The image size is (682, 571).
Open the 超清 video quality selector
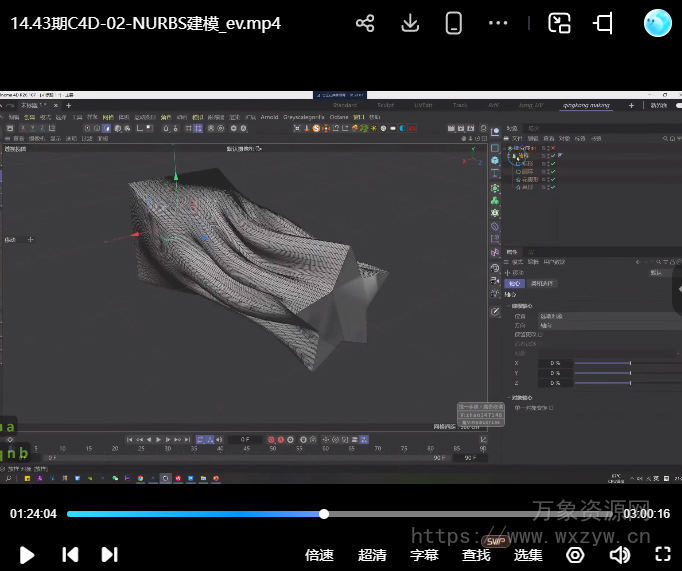[372, 555]
